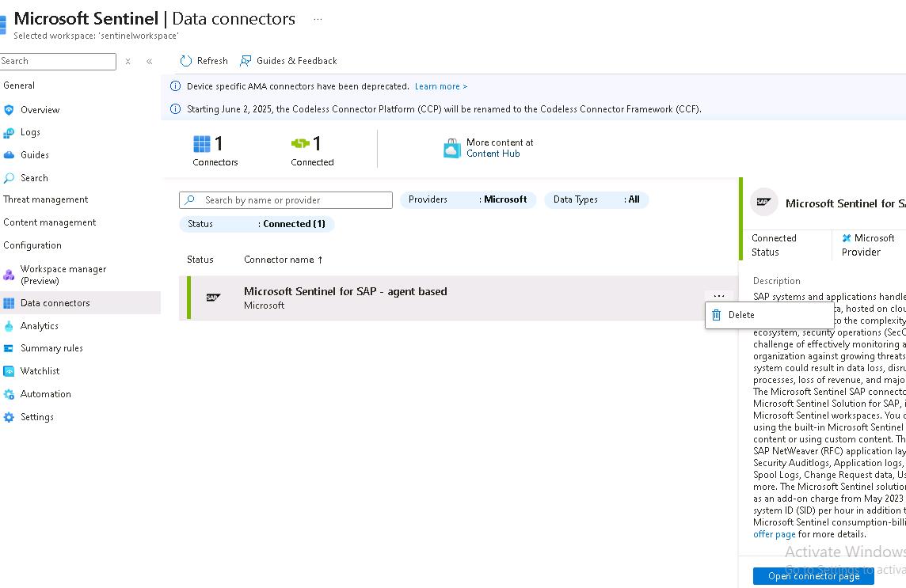Click the Content Hub link
This screenshot has height=588, width=906.
[493, 154]
